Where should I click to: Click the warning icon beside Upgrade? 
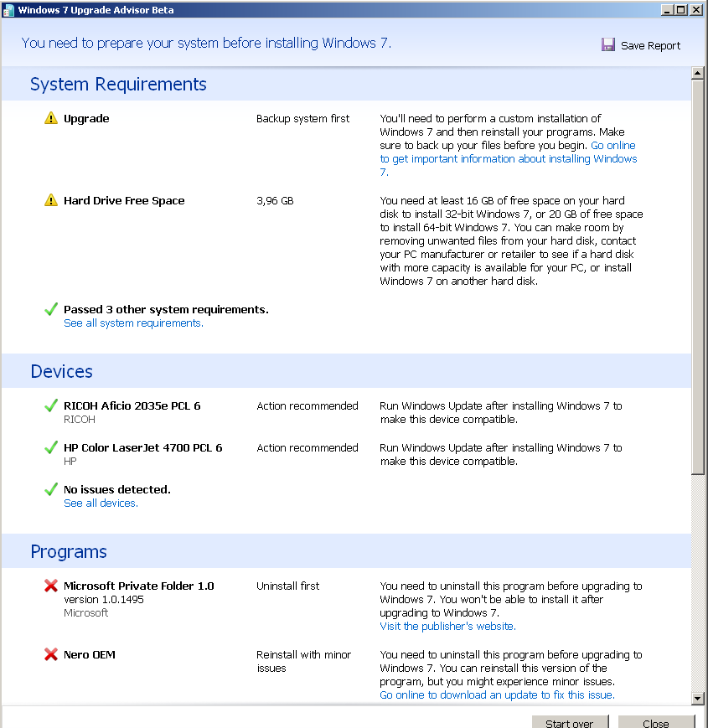tap(51, 118)
